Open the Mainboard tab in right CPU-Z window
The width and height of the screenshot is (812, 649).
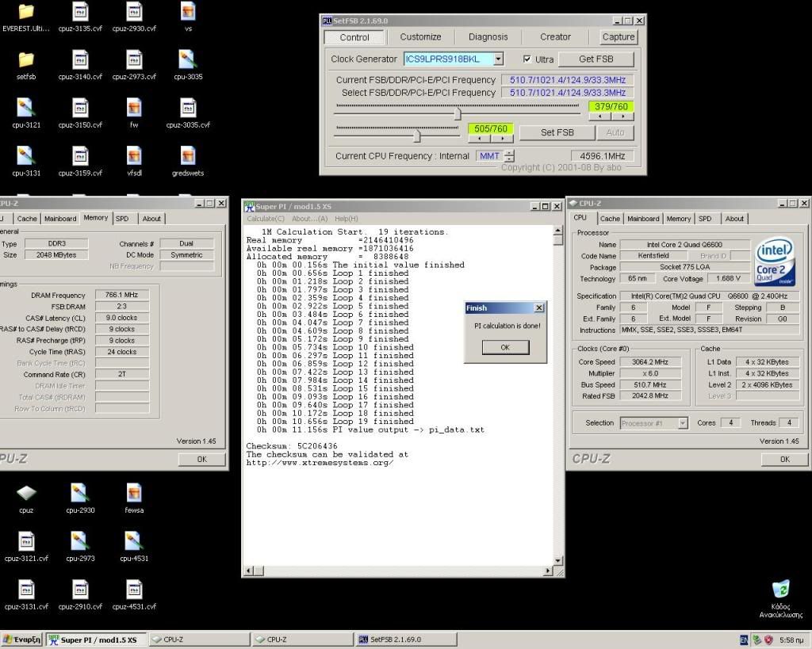tap(643, 219)
